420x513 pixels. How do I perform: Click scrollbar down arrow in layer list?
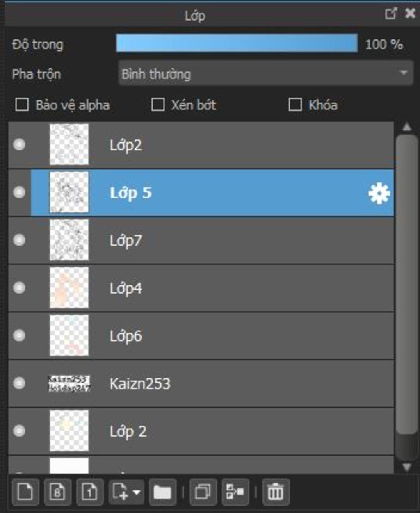tap(406, 467)
